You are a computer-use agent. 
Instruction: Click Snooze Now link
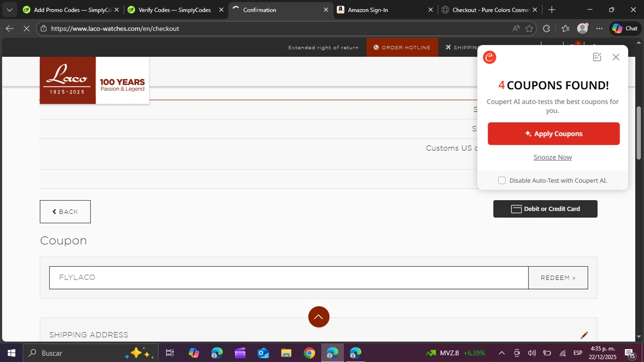pyautogui.click(x=553, y=157)
